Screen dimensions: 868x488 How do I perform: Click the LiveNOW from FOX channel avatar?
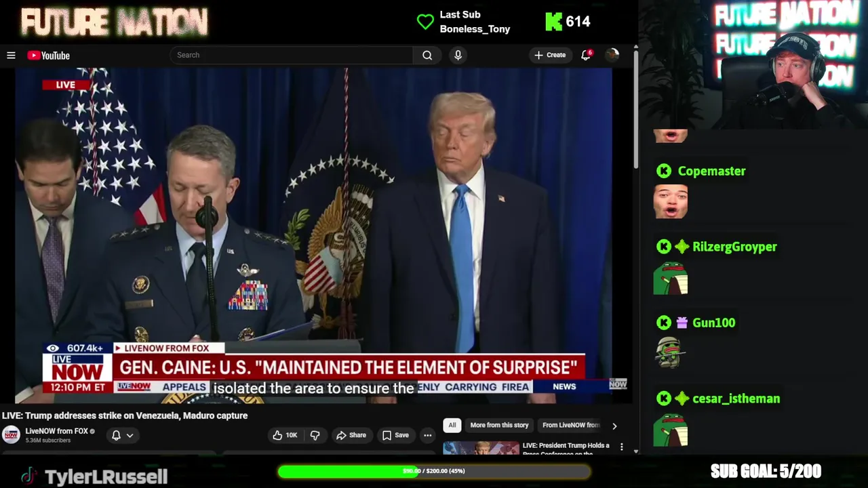point(11,434)
